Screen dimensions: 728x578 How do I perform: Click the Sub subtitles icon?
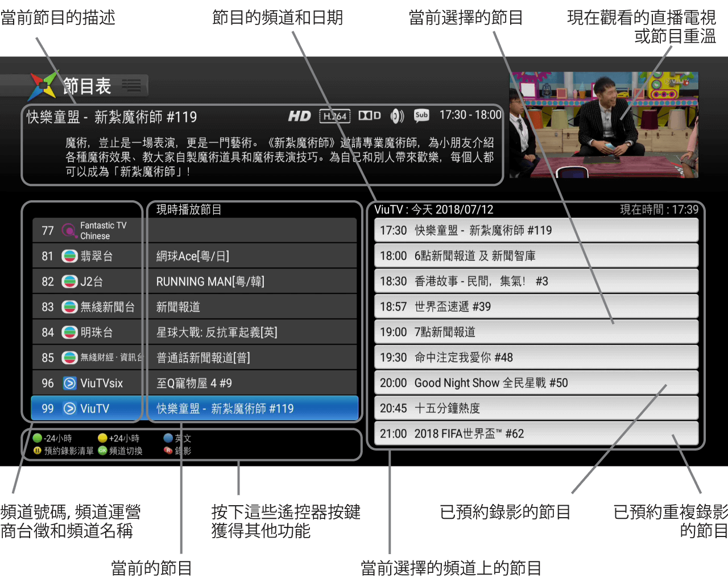coord(421,115)
